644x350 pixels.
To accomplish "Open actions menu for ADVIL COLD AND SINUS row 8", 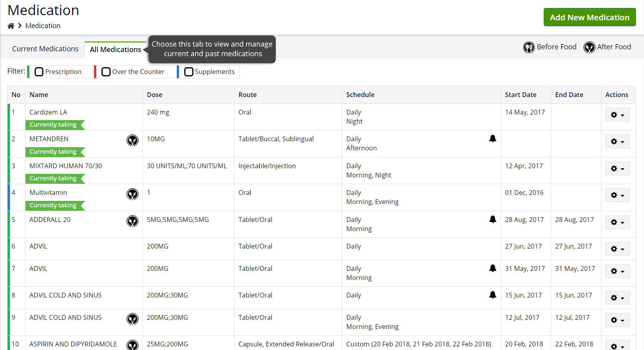I will point(617,298).
